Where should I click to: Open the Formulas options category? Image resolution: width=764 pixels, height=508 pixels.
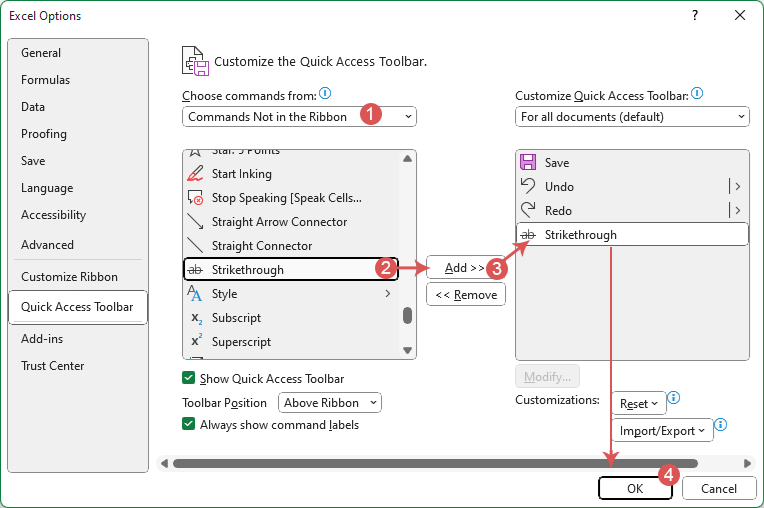pyautogui.click(x=45, y=80)
